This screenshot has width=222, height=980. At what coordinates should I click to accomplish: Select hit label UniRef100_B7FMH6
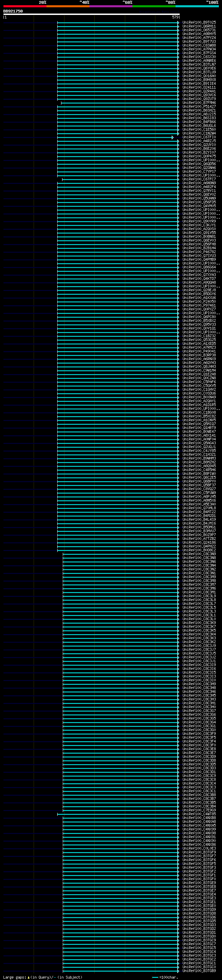tap(199, 103)
